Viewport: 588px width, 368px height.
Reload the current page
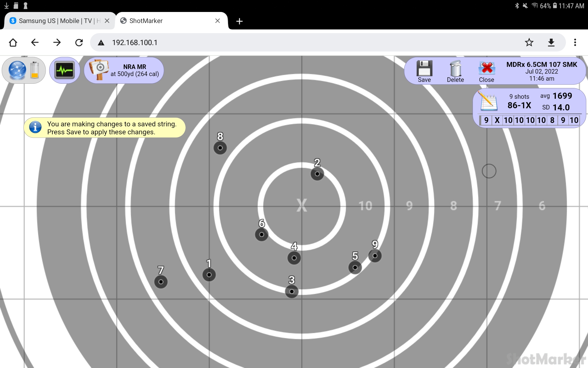(79, 43)
